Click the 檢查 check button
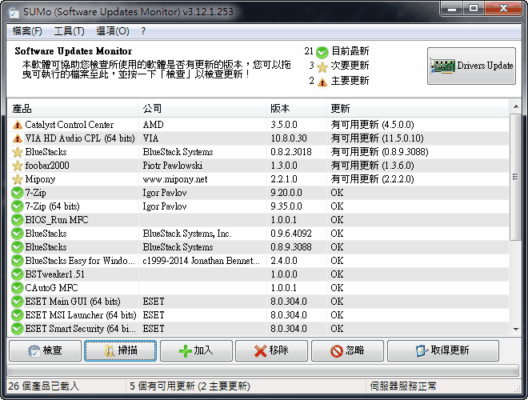The image size is (528, 400). click(x=45, y=351)
